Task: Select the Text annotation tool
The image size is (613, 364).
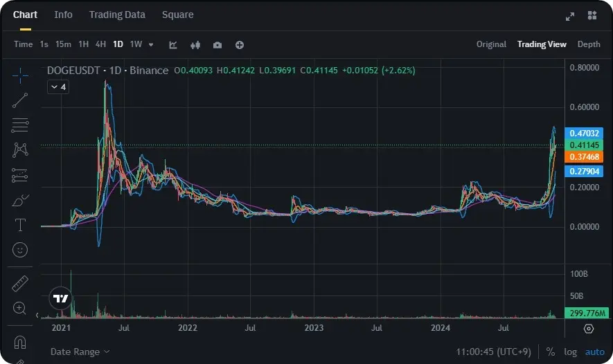Action: 20,225
